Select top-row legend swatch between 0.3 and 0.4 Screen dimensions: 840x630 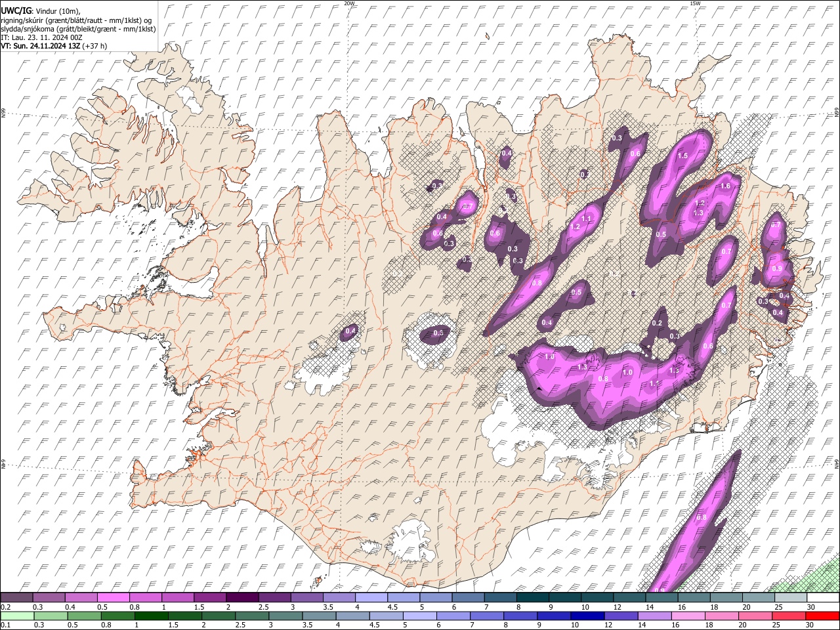pos(50,597)
